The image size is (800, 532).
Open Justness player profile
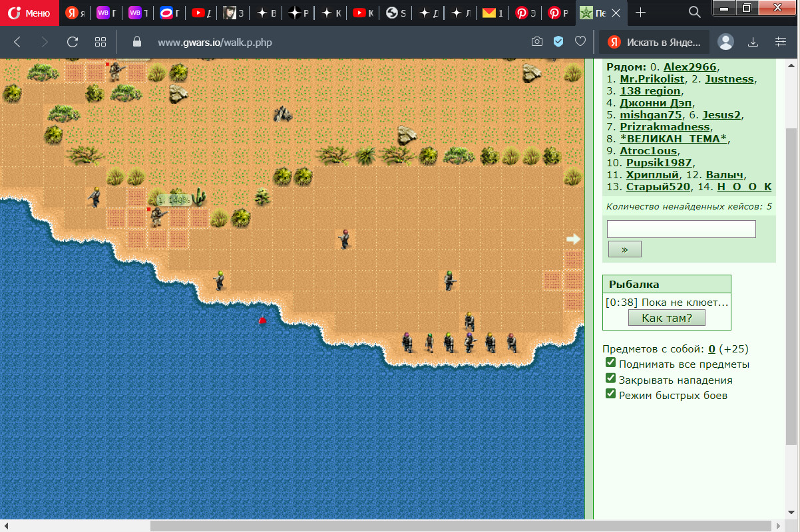(x=729, y=79)
